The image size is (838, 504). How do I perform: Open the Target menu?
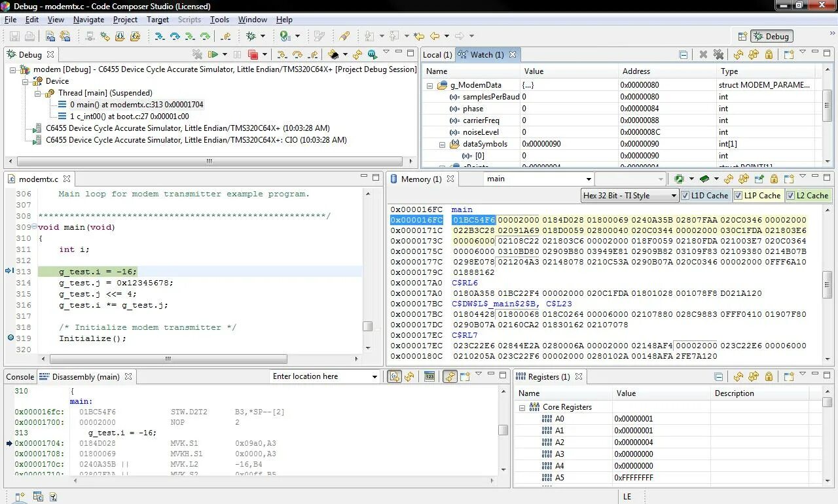click(157, 20)
